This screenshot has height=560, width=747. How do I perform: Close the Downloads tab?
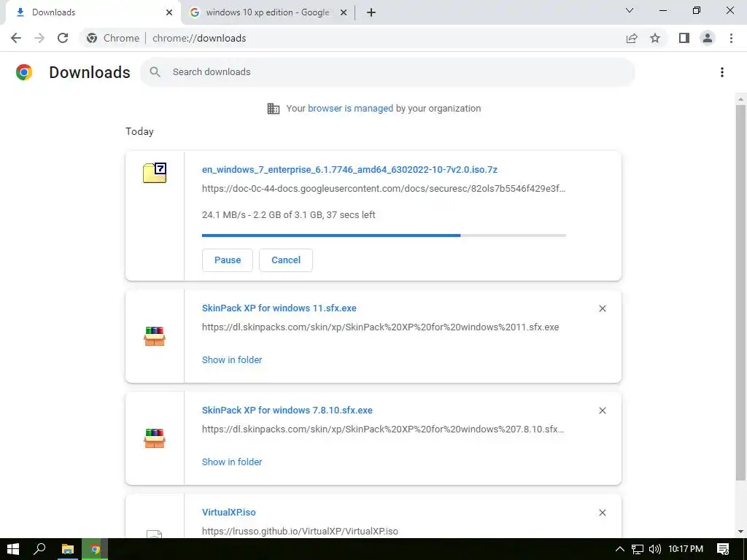coord(169,12)
